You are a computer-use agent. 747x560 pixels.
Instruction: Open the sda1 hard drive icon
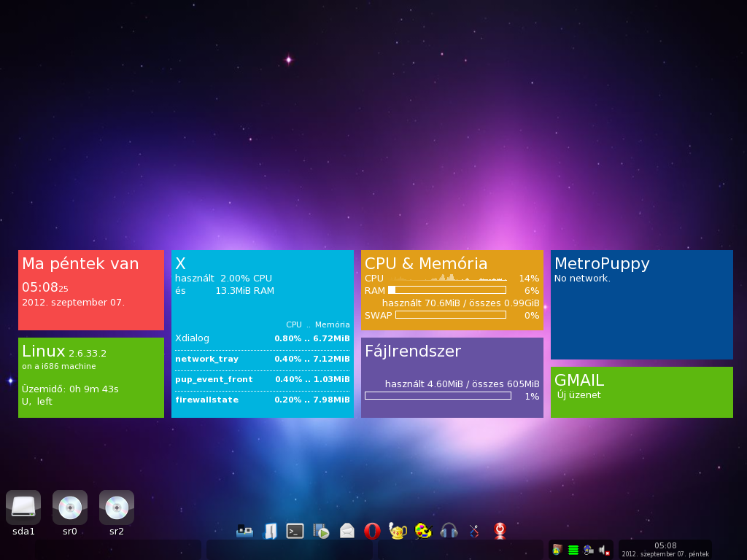pyautogui.click(x=23, y=507)
